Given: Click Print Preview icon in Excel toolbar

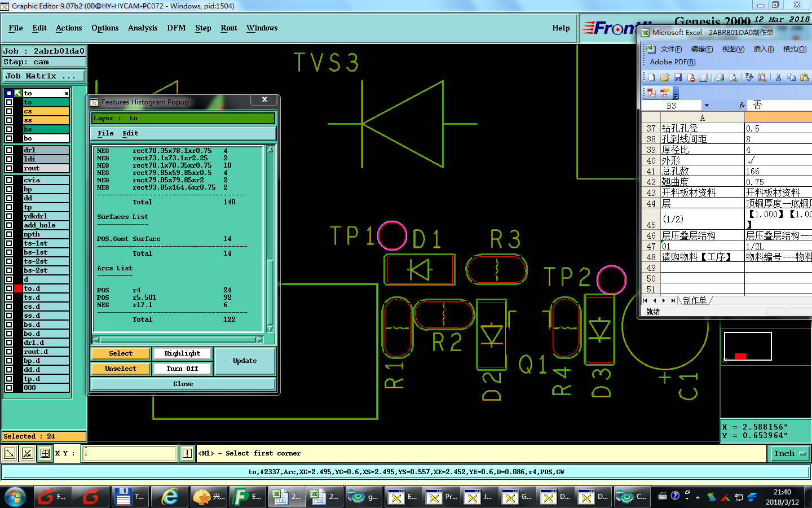Looking at the screenshot, I should [x=733, y=77].
